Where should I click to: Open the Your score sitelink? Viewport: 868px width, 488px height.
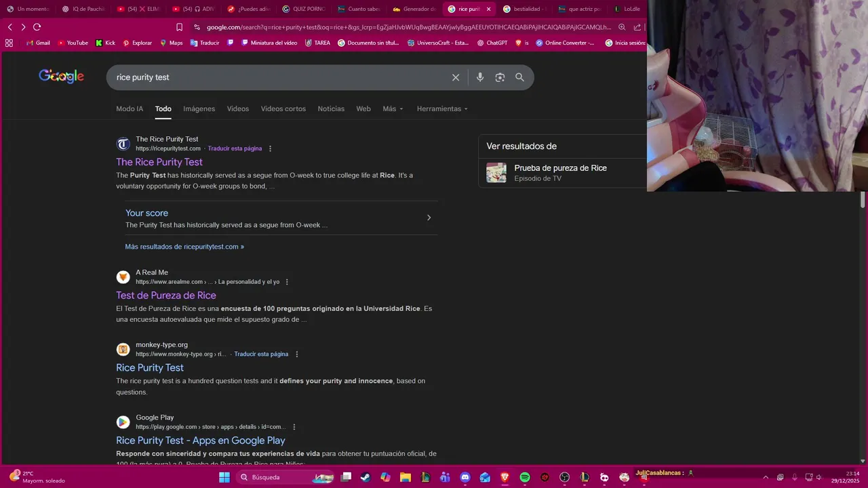tap(146, 213)
